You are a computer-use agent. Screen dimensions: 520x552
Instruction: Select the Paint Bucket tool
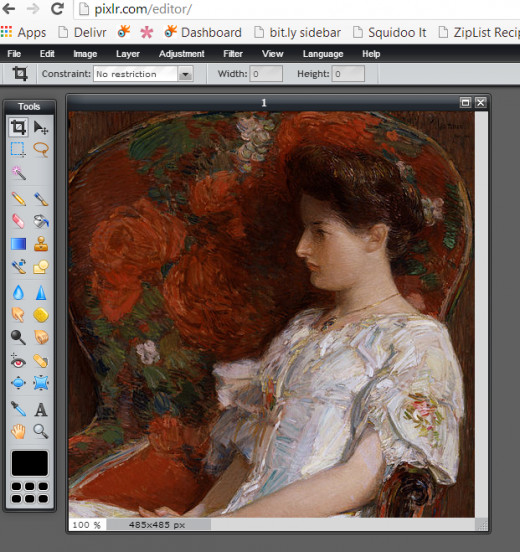pos(41,221)
